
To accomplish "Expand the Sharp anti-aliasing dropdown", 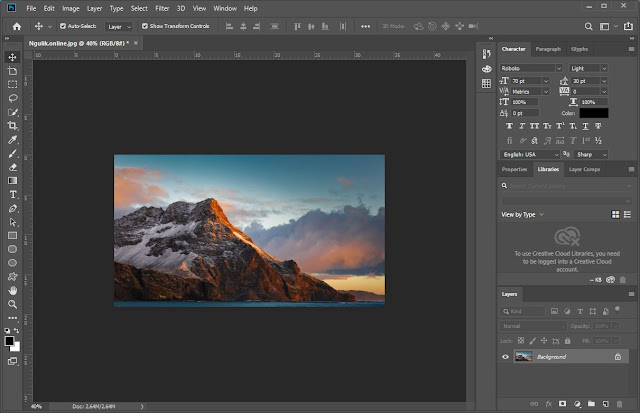I will click(x=589, y=155).
